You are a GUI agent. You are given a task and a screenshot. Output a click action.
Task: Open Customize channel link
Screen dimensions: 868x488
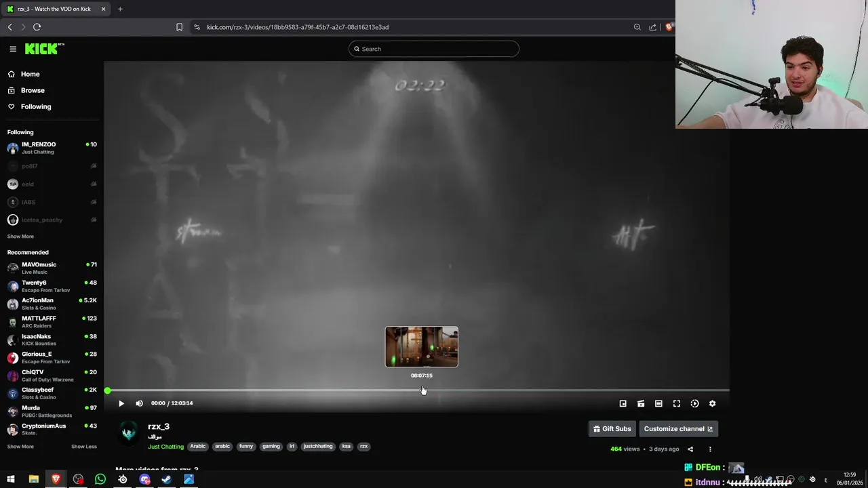tap(678, 428)
